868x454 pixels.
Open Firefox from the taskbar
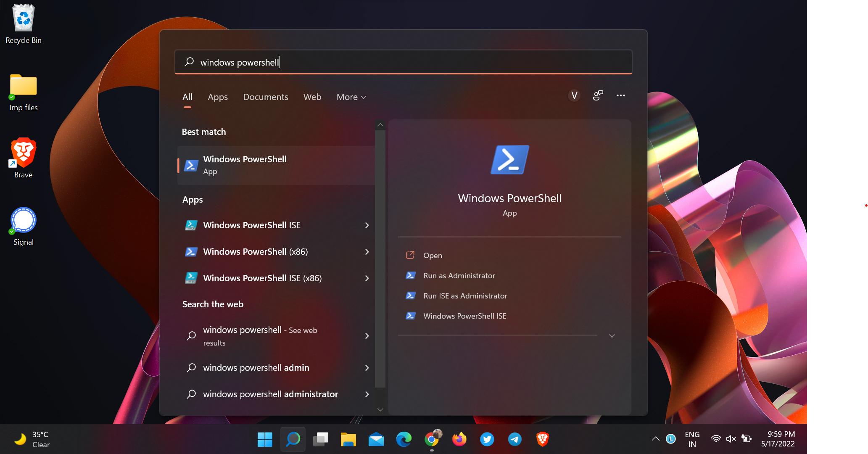tap(459, 439)
